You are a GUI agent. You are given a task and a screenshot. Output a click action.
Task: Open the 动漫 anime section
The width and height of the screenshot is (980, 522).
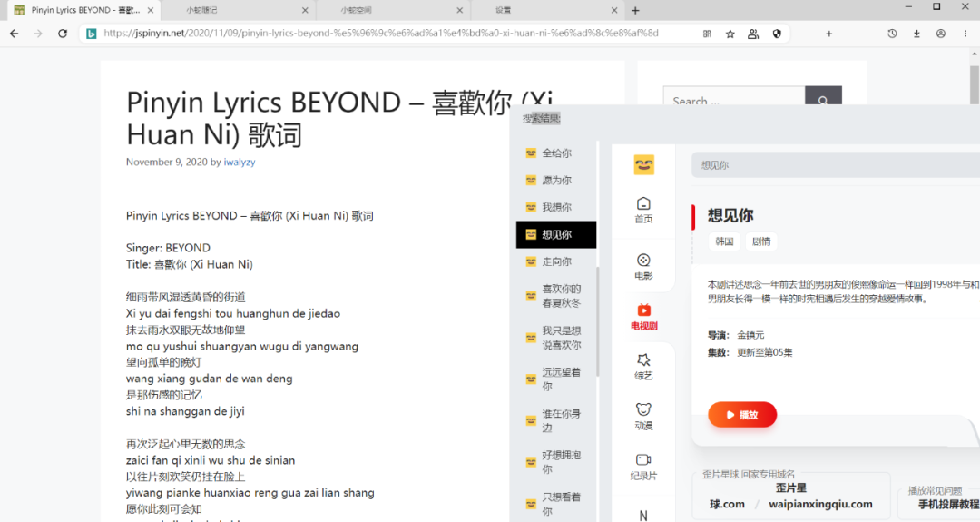click(643, 417)
